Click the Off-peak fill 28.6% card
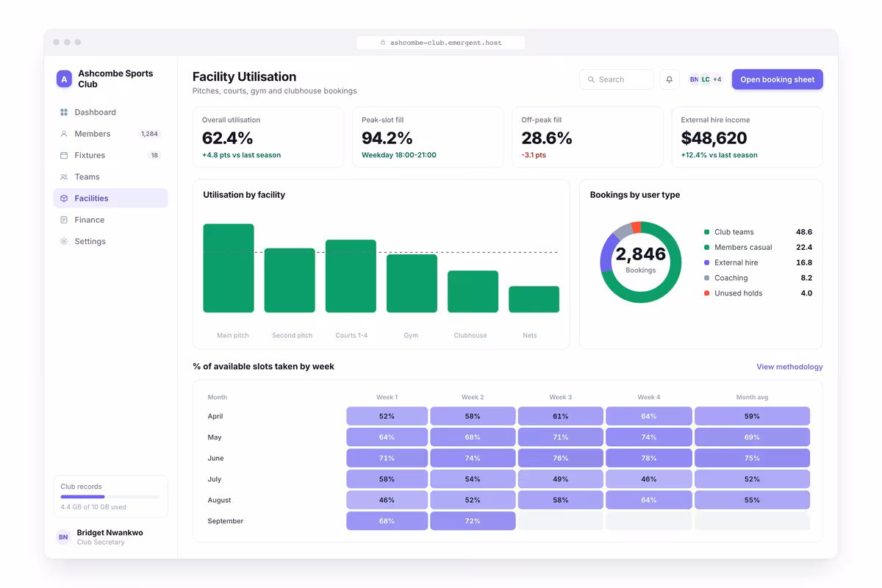This screenshot has width=882, height=588. pyautogui.click(x=587, y=137)
